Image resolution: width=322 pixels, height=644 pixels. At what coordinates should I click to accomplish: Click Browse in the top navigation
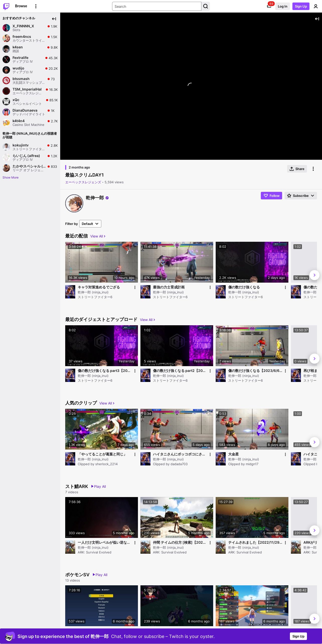click(x=21, y=6)
